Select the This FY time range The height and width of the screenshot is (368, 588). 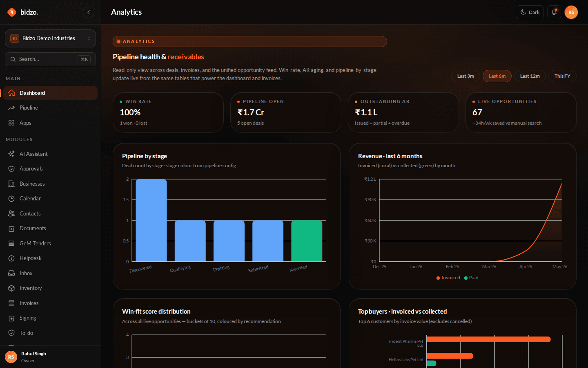pyautogui.click(x=562, y=76)
